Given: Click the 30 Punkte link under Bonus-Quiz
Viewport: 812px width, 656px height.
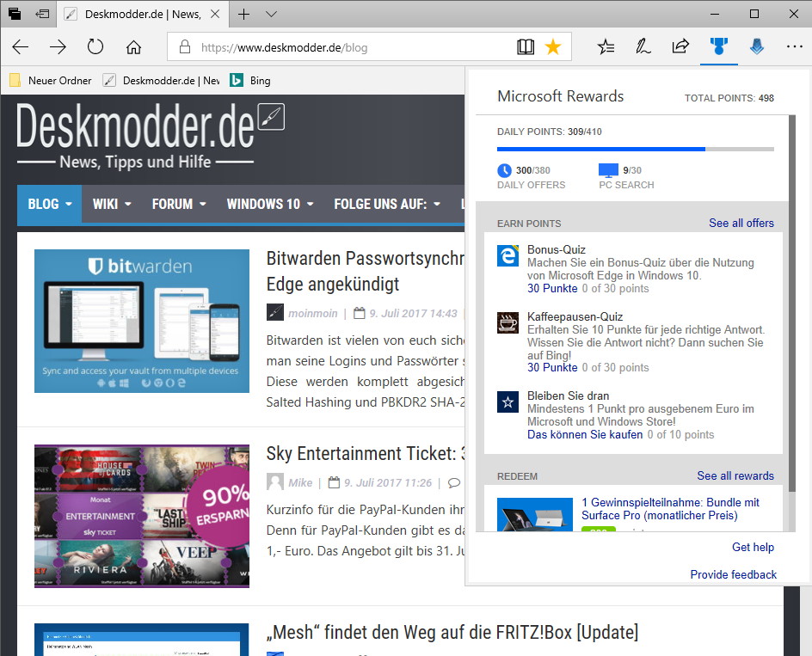Looking at the screenshot, I should (552, 288).
